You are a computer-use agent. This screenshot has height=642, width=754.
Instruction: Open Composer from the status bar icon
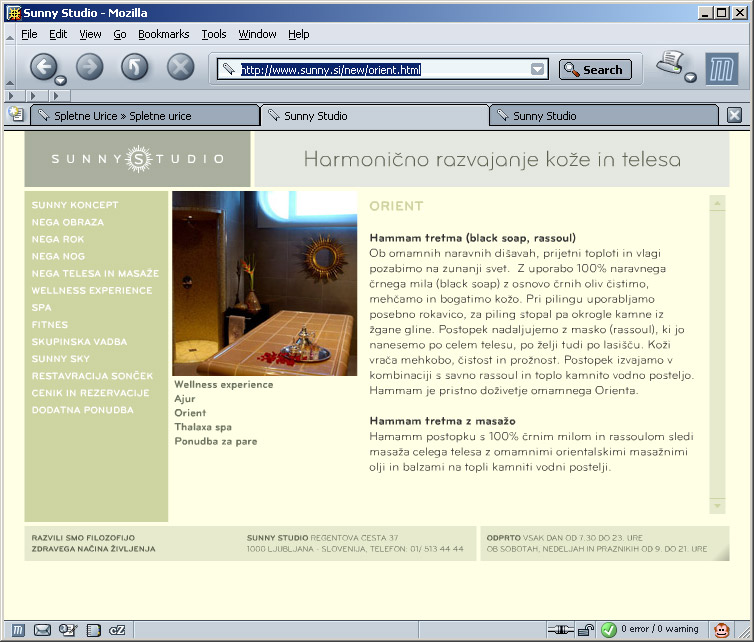(68, 629)
